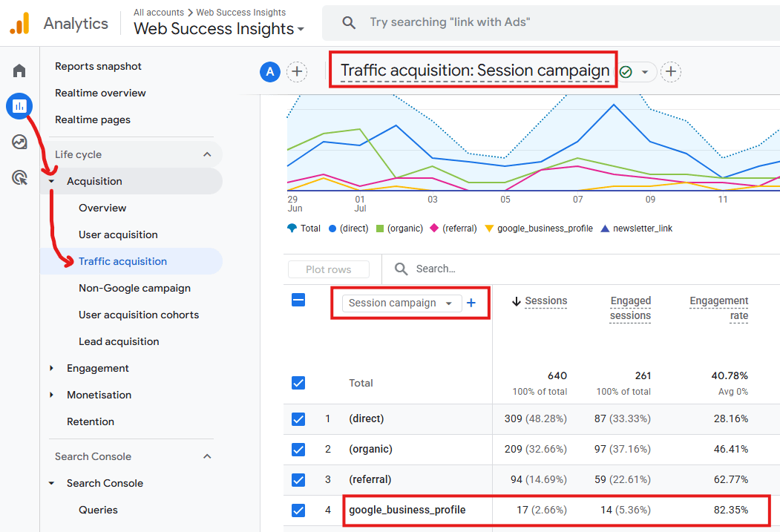The width and height of the screenshot is (780, 532).
Task: Uncheck the (direct) row checkbox
Action: click(298, 419)
